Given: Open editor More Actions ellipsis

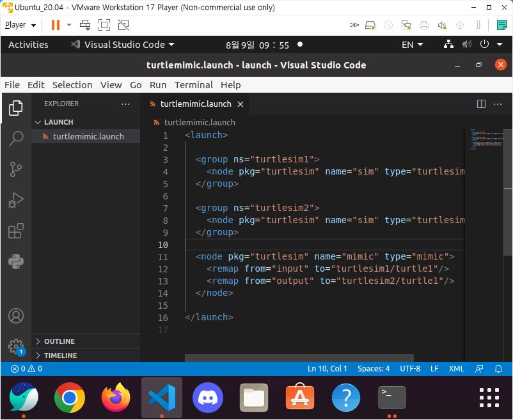Looking at the screenshot, I should tap(498, 104).
